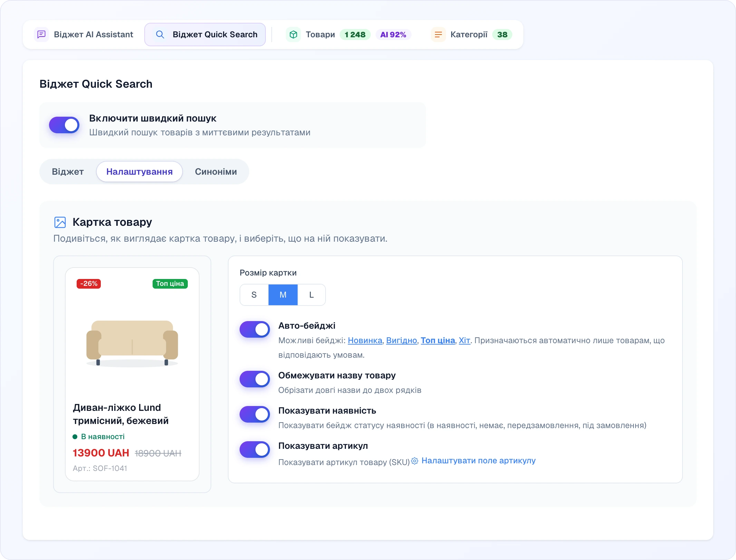Click the Топ ціна badge link
The height and width of the screenshot is (560, 736).
point(438,340)
